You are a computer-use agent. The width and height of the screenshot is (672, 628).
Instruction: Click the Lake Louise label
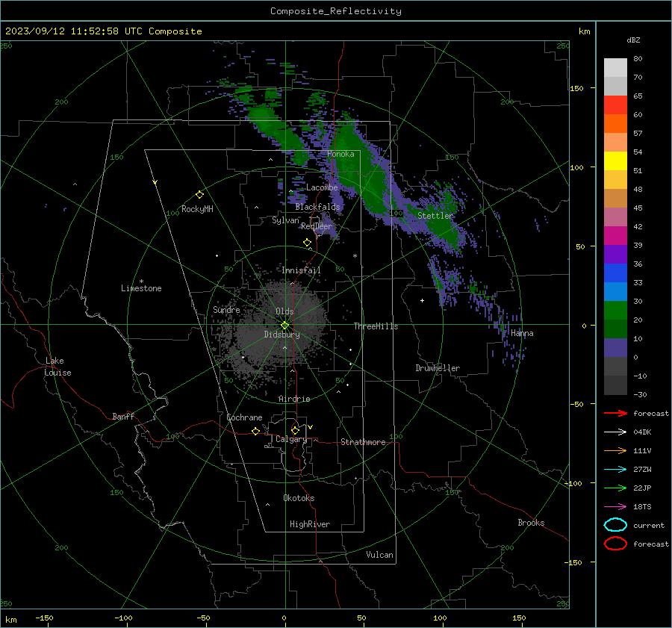[57, 367]
